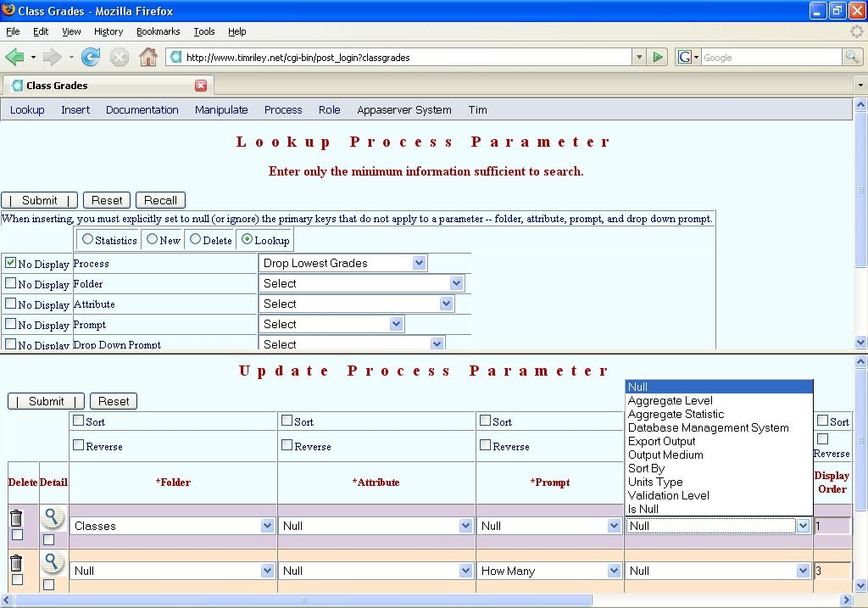Edit the Display Order field showing 3
Image resolution: width=868 pixels, height=608 pixels.
coord(832,571)
